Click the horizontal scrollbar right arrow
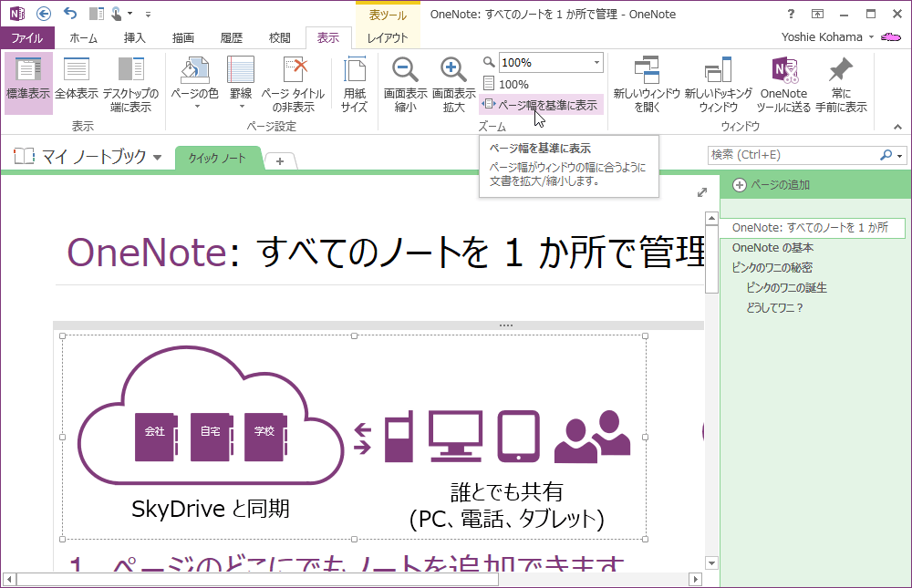The height and width of the screenshot is (588, 912). click(x=694, y=579)
